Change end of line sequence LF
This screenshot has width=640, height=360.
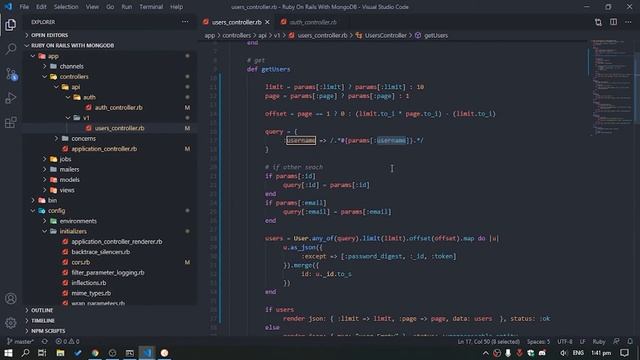pyautogui.click(x=582, y=341)
